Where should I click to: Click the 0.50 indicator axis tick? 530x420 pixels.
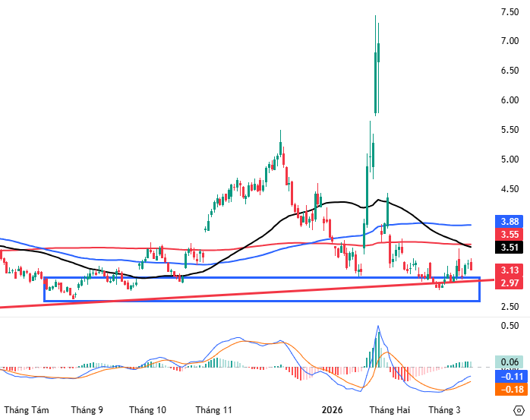[x=509, y=326]
